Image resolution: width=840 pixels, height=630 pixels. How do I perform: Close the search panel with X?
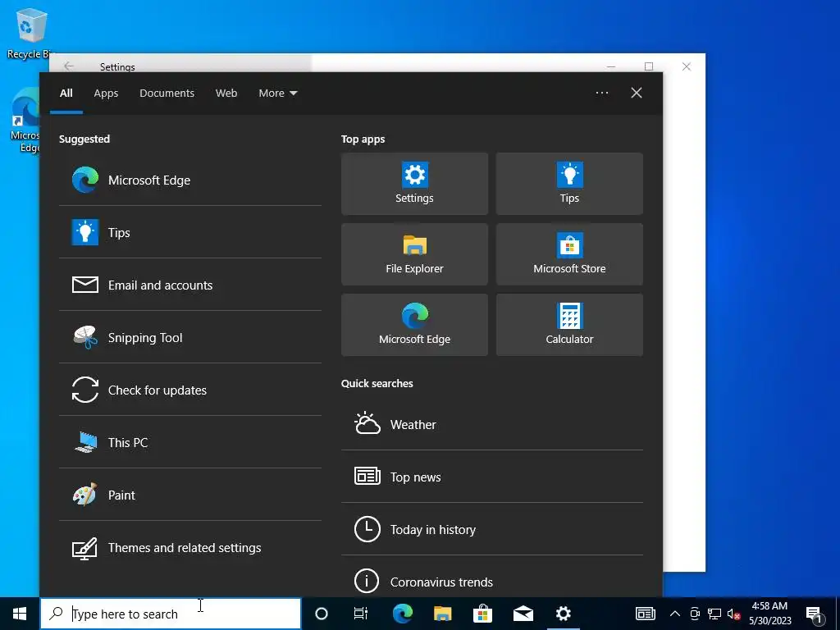coord(637,93)
